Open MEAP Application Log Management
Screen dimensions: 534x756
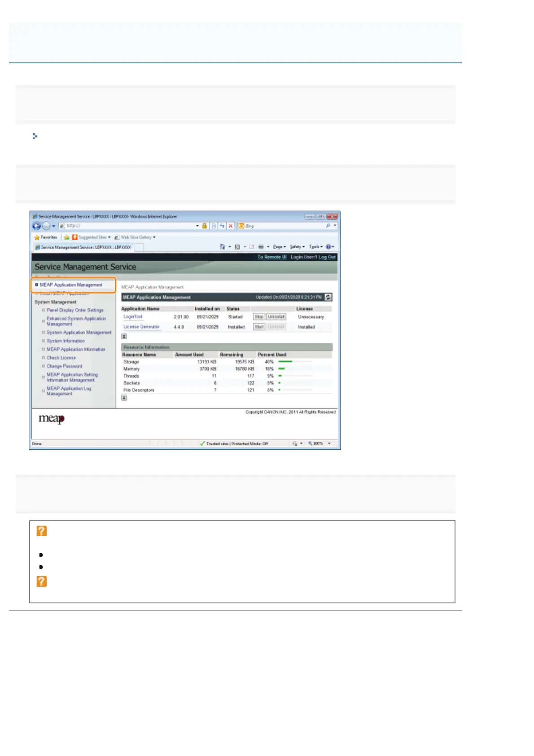pyautogui.click(x=69, y=391)
